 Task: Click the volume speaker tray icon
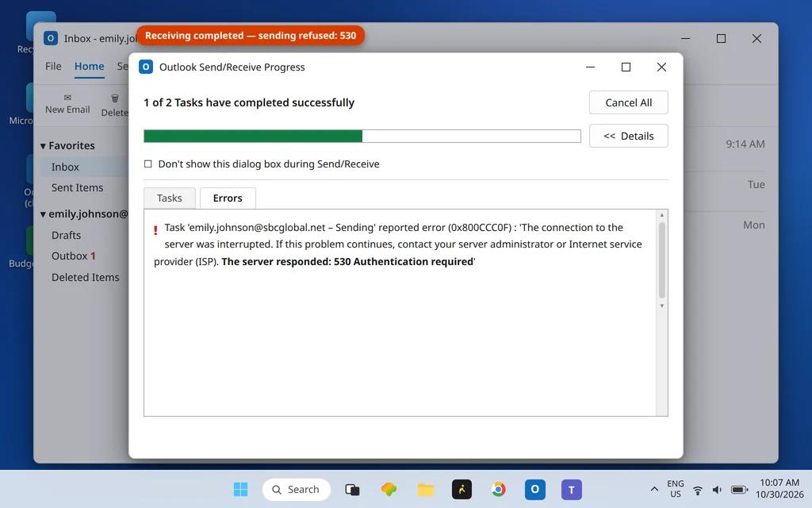tap(717, 490)
